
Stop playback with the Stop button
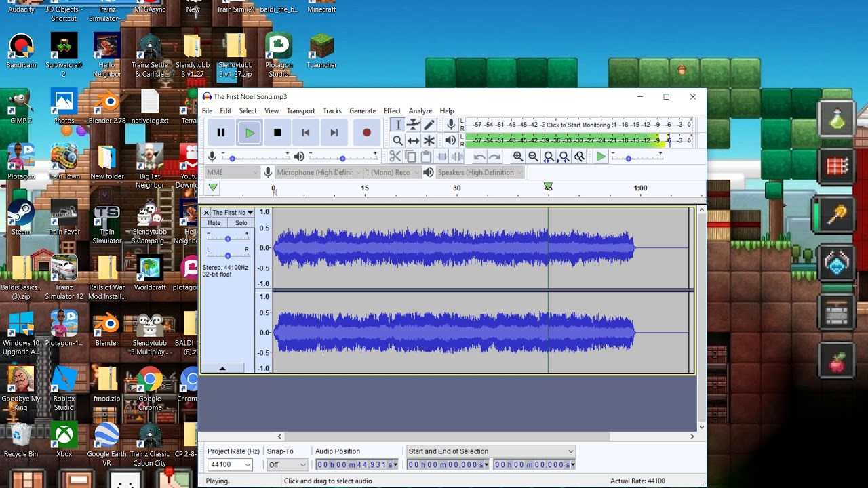[x=277, y=133]
